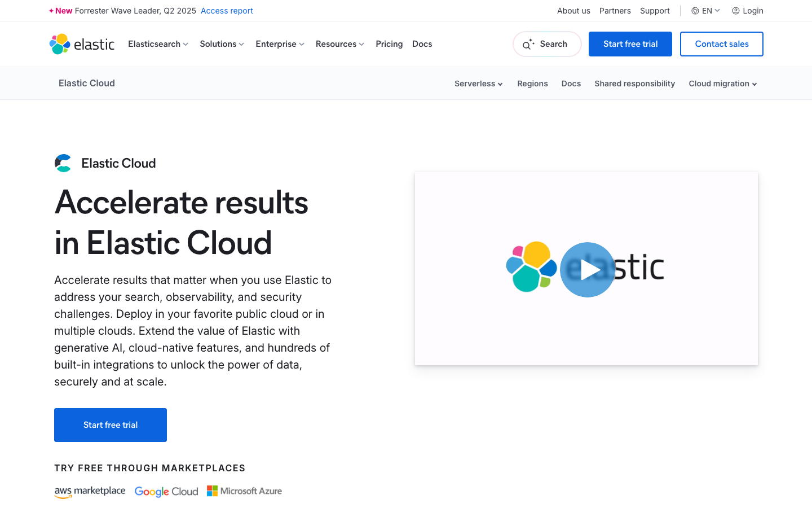Open the Support link
Viewport: 812px width, 508px height.
[x=655, y=11]
